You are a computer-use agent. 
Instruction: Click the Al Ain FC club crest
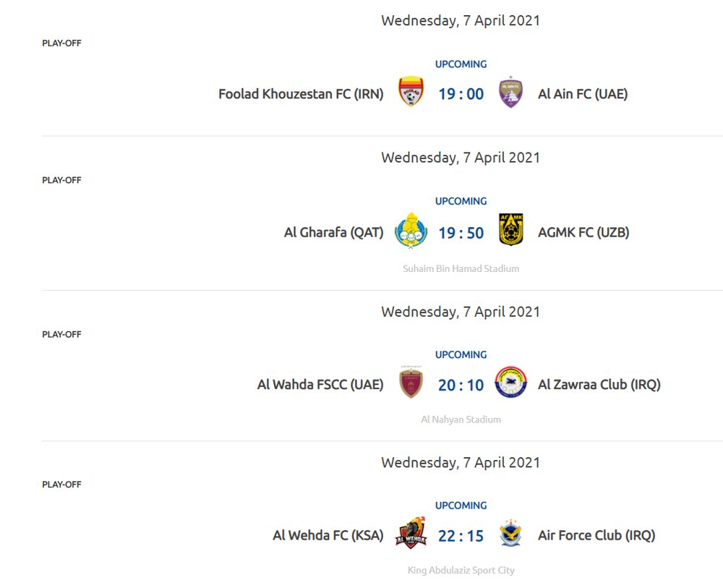click(511, 93)
